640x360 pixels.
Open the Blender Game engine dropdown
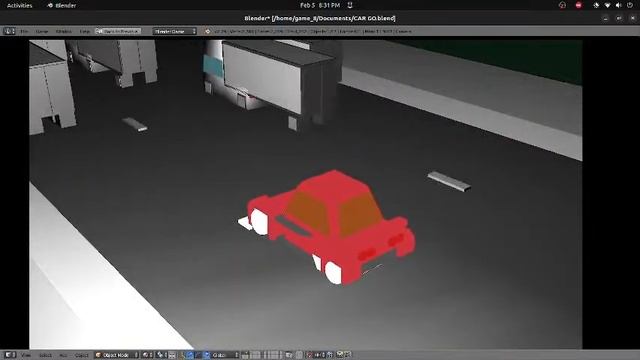coord(175,31)
